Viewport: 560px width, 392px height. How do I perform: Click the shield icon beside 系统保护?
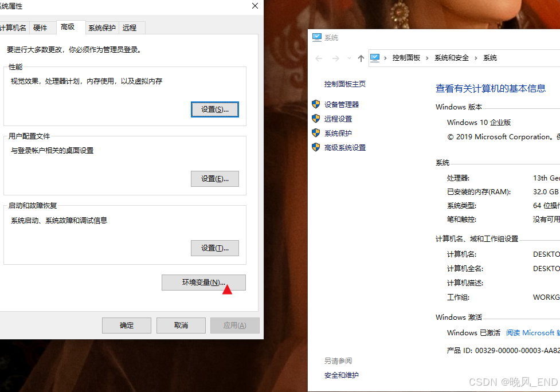pos(316,133)
